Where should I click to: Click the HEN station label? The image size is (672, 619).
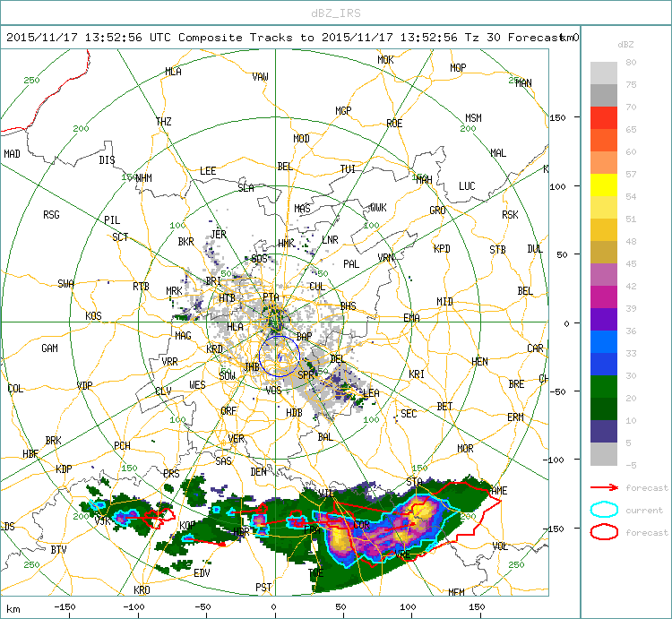(479, 362)
